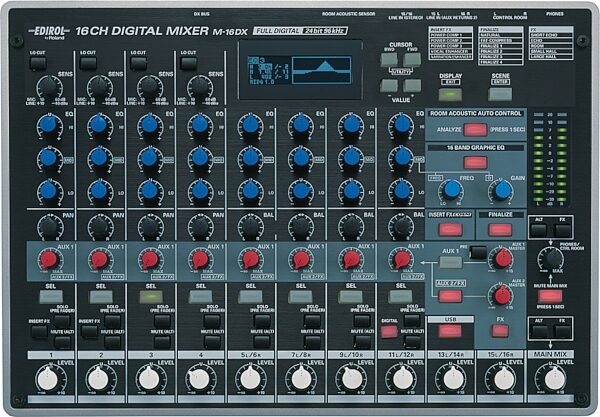Click the AUX 1 MASTER knob
This screenshot has height=417, width=600.
[502, 259]
